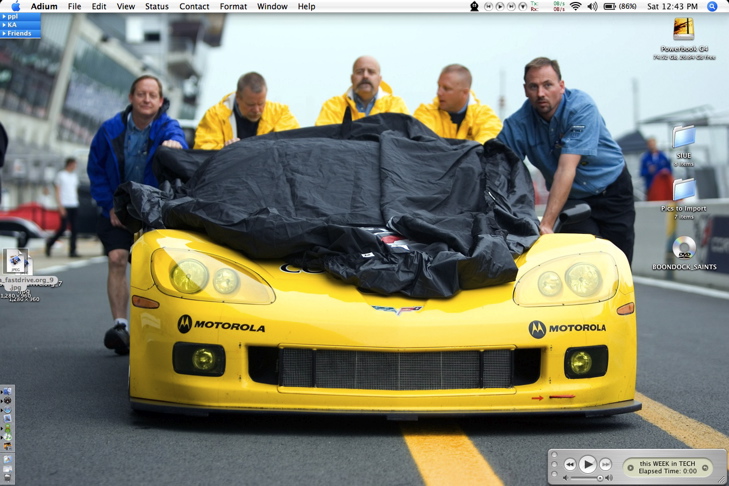729x486 pixels.
Task: Open the menu bar controller dropdown arrow
Action: point(523,7)
